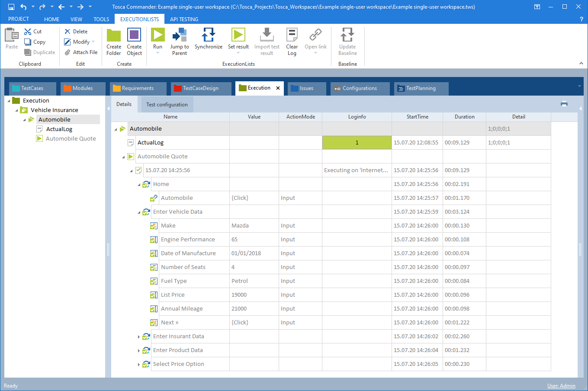Open the API TESTING ribbon tab
Viewport: 588px width, 391px height.
(x=184, y=19)
